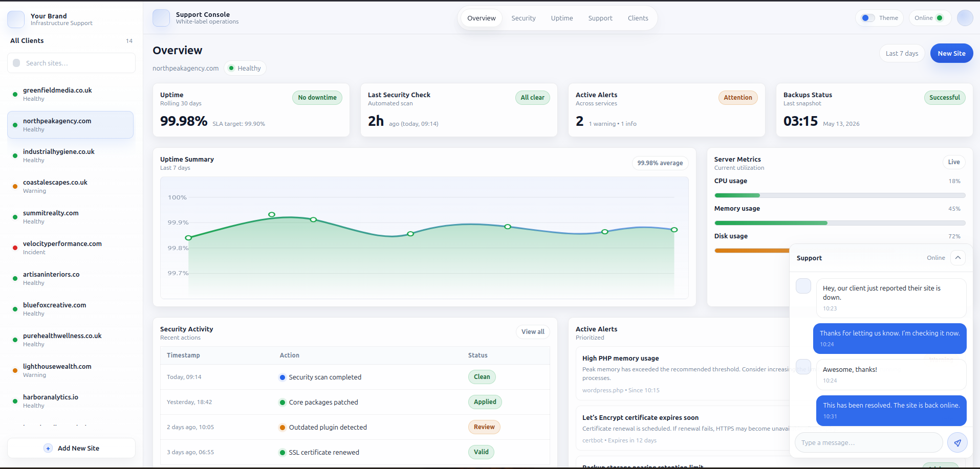Click the All clear badge
Image resolution: width=980 pixels, height=469 pixels.
coord(532,98)
